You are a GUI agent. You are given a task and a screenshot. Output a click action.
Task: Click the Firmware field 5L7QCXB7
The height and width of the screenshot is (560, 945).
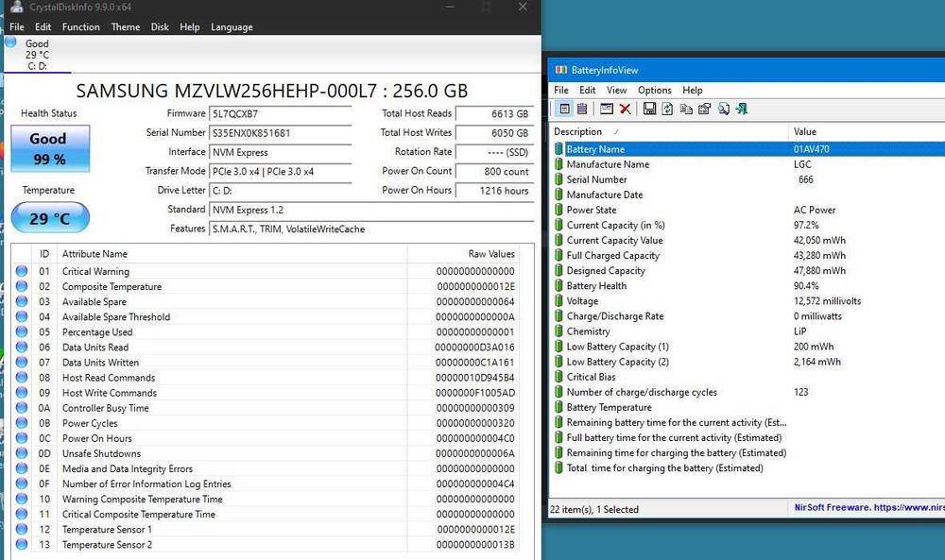click(281, 114)
